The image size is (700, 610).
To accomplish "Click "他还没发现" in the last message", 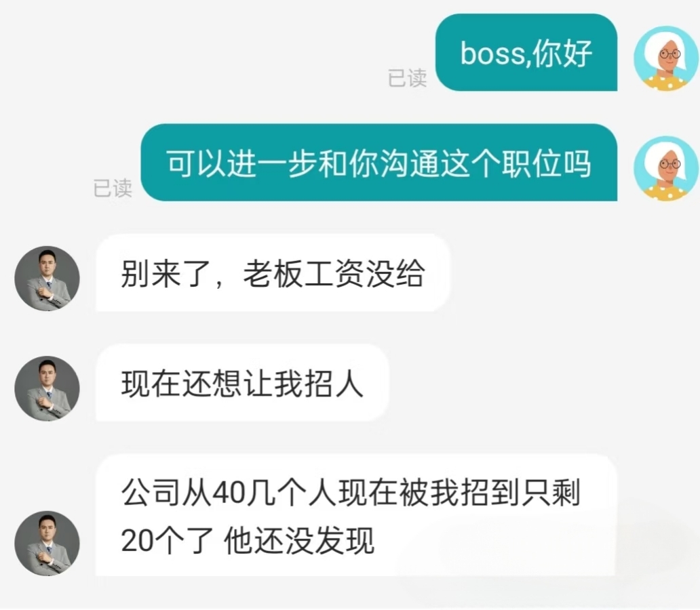I will coord(299,541).
